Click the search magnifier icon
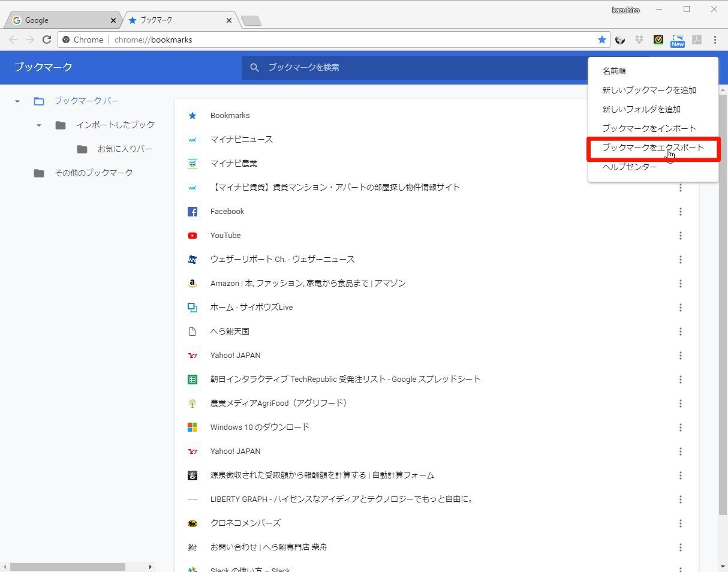The width and height of the screenshot is (728, 572). pyautogui.click(x=254, y=67)
